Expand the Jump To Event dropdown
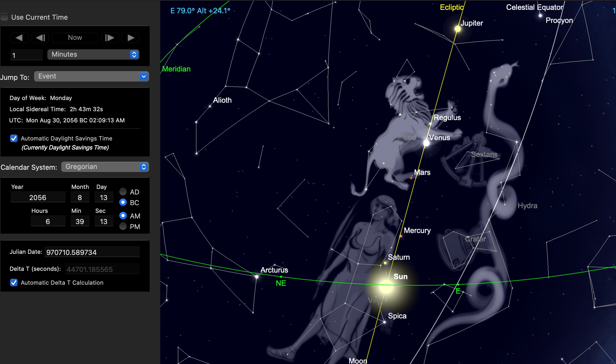This screenshot has height=364, width=616. pos(91,77)
